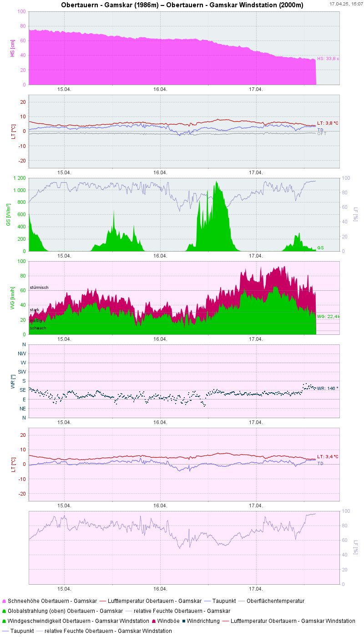Click the wind speed value WG: 22,4
Viewport: 364px width, 637px height.
coord(328,316)
